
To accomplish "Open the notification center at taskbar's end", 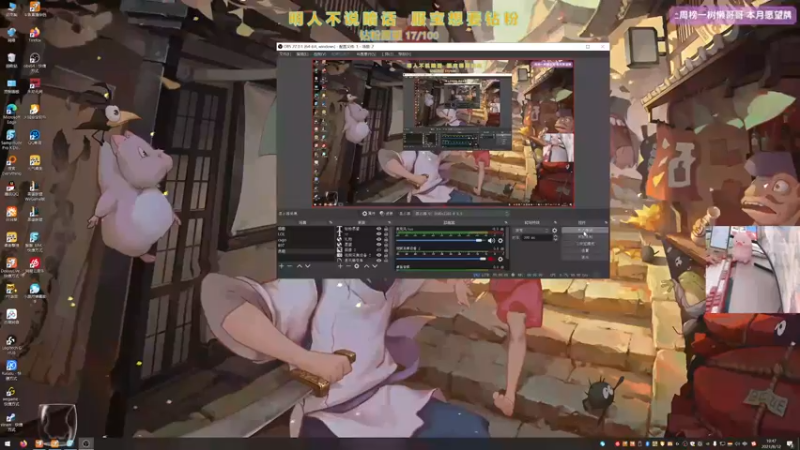I will tap(790, 443).
